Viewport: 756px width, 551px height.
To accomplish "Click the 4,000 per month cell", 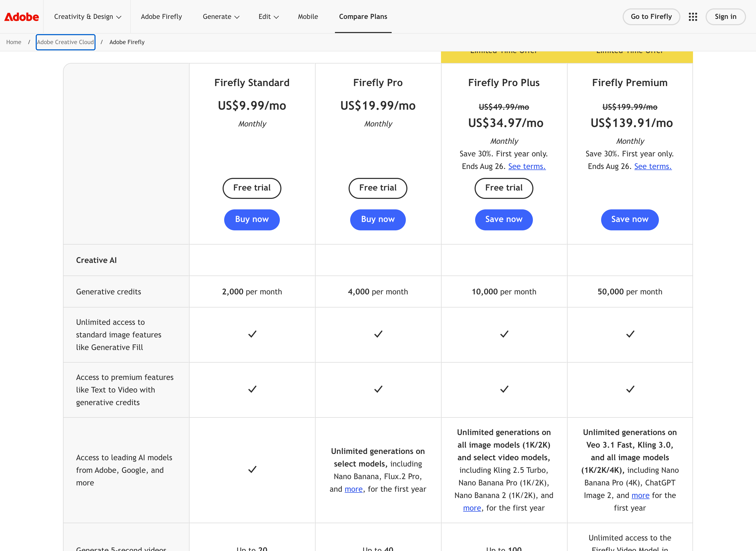I will point(378,292).
